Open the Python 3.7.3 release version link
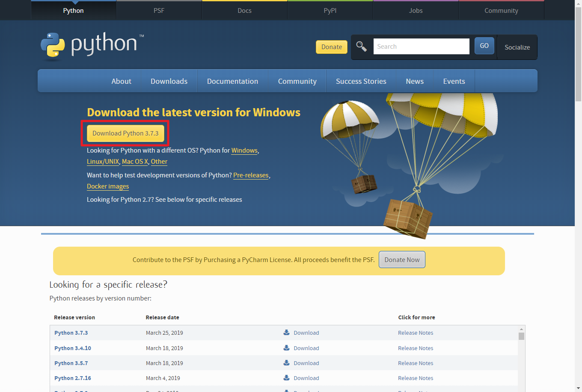582x392 pixels. (x=71, y=333)
